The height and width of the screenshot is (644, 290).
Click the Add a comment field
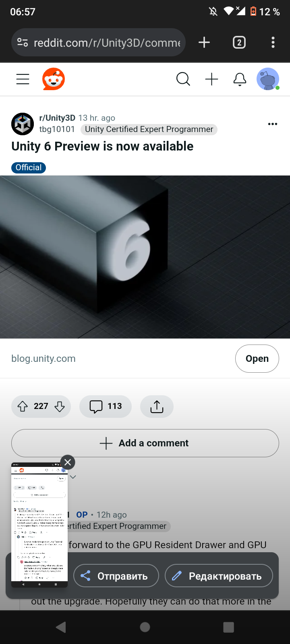click(x=145, y=443)
